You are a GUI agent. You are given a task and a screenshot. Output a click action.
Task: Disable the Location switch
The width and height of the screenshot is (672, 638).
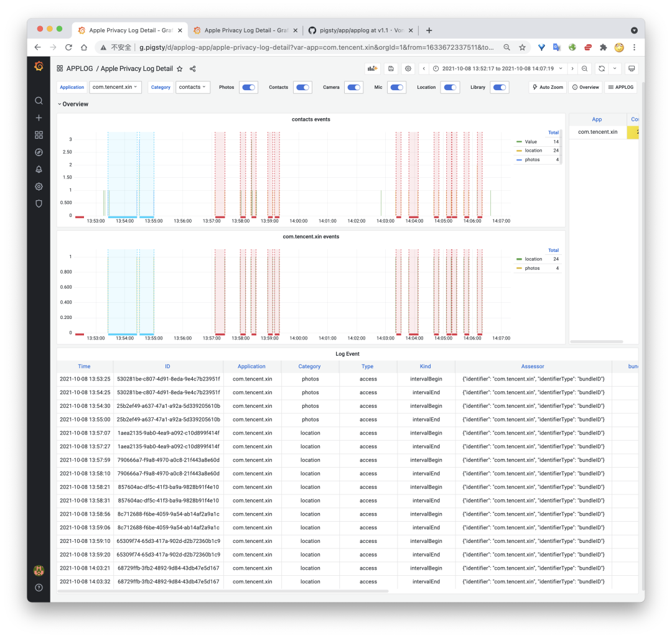pos(449,88)
